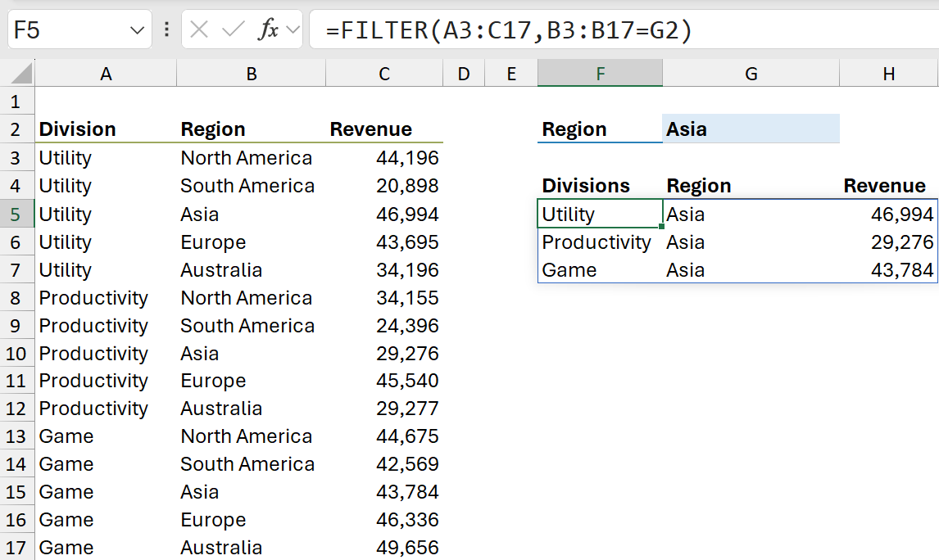Select column header F
Screen dimensions: 939x560
pyautogui.click(x=600, y=72)
